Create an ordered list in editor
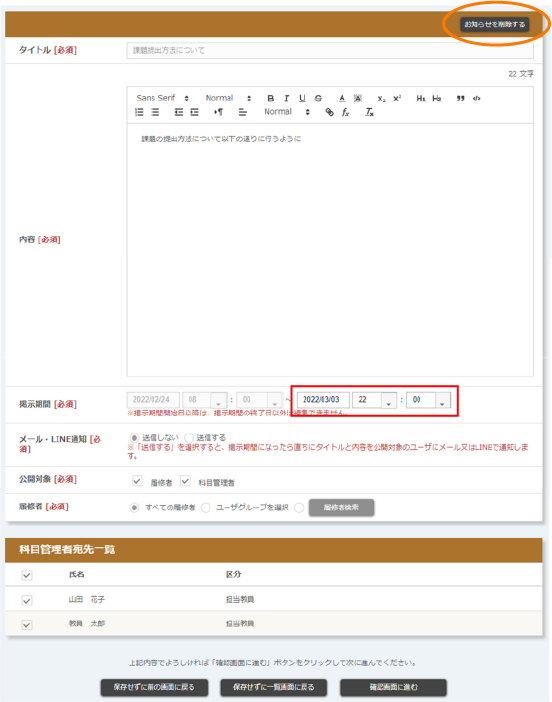Image resolution: width=552 pixels, height=702 pixels. [139, 112]
